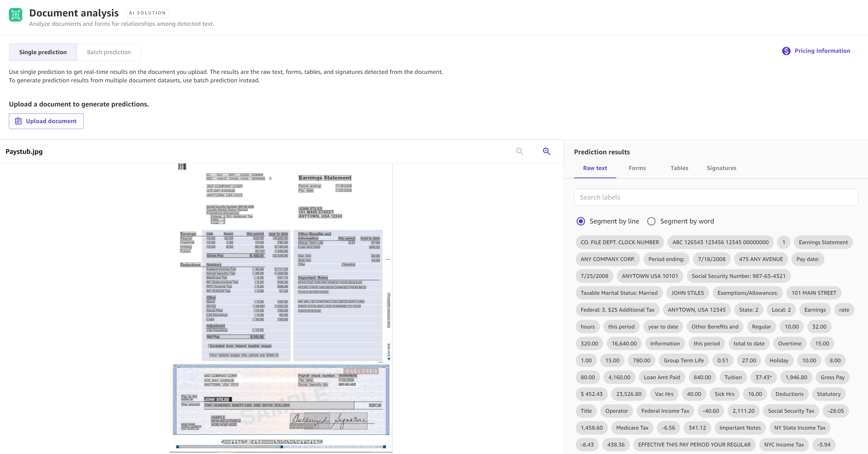Click the Upload document icon button
This screenshot has height=454, width=868.
coord(18,121)
